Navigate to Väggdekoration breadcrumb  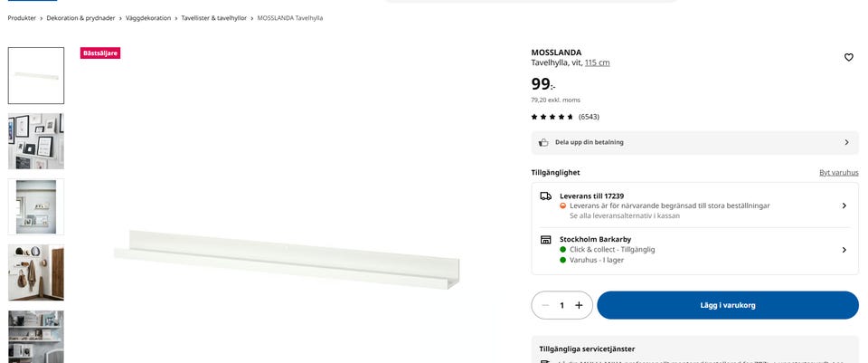coord(148,18)
